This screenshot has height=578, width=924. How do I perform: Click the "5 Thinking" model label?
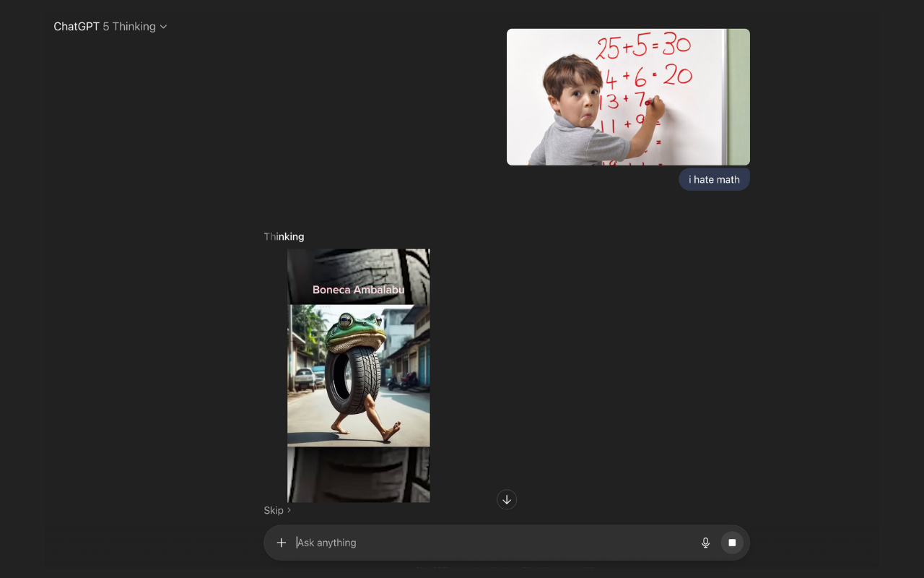[129, 27]
